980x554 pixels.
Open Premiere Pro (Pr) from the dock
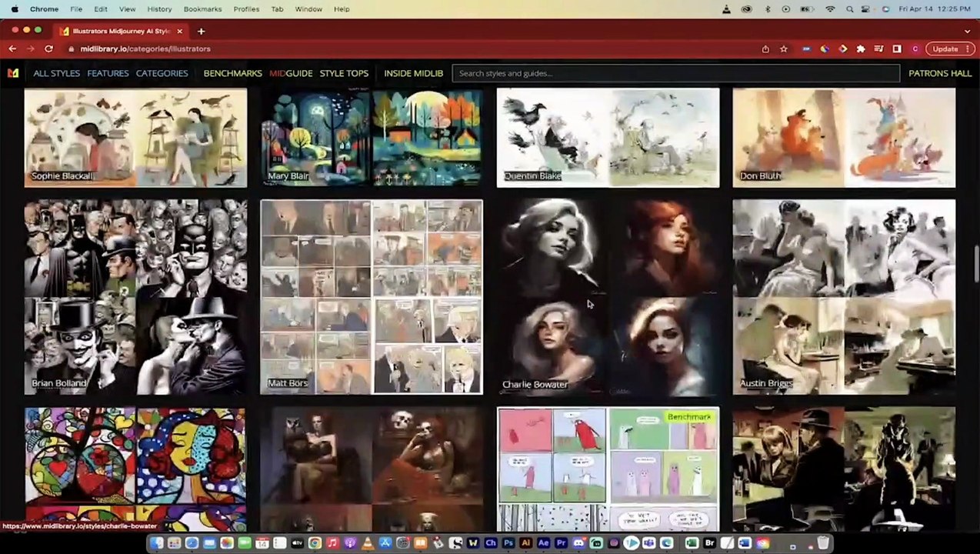(x=562, y=543)
